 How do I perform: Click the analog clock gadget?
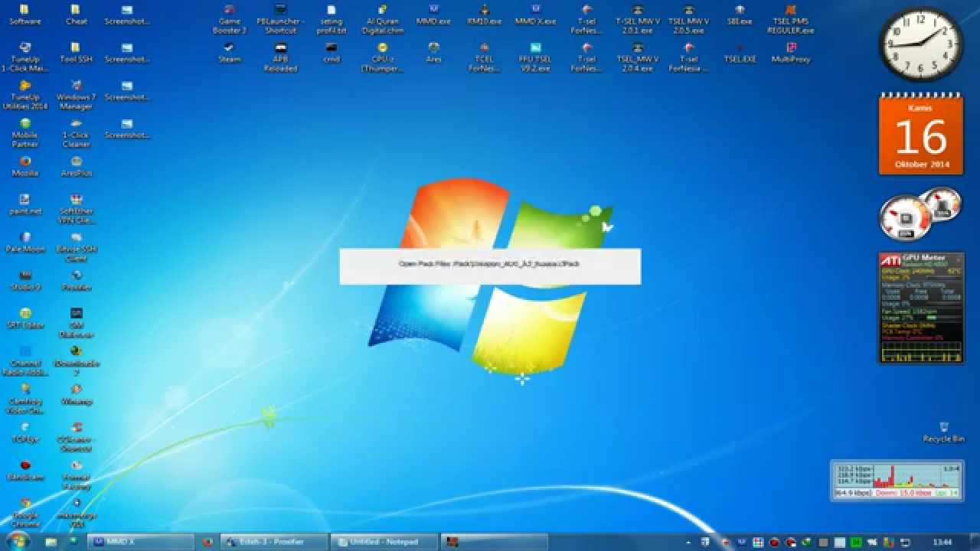920,43
